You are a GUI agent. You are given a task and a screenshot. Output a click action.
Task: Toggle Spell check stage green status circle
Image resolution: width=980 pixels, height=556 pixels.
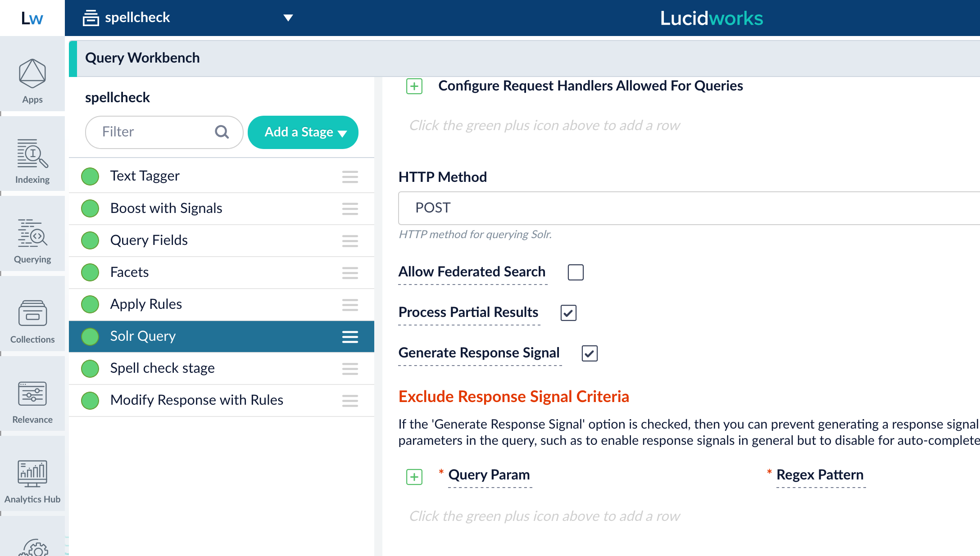tap(90, 368)
